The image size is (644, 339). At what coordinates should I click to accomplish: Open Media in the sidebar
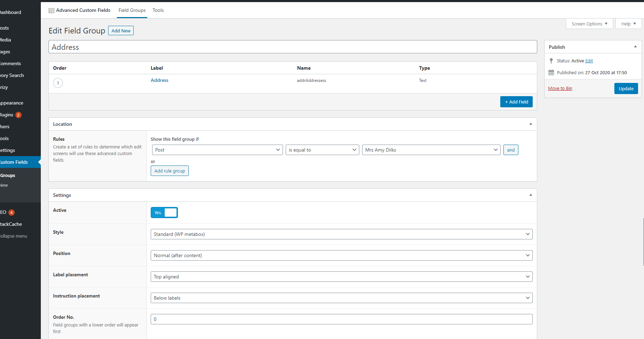[20, 40]
